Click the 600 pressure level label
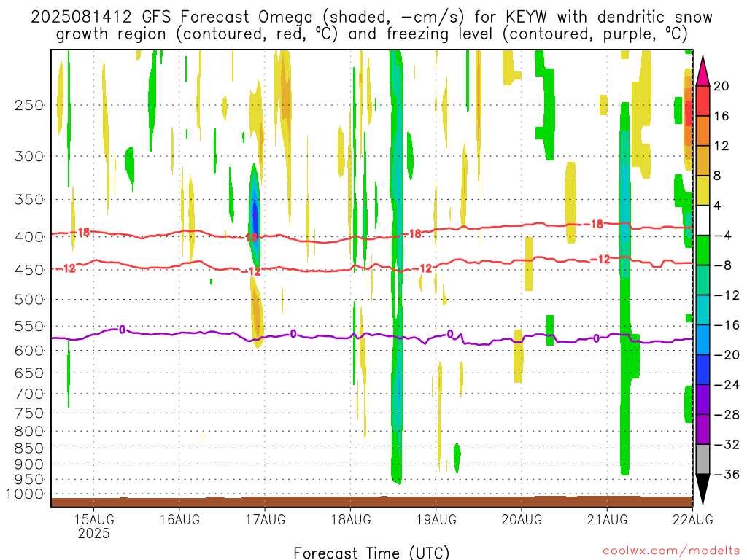 click(x=29, y=351)
